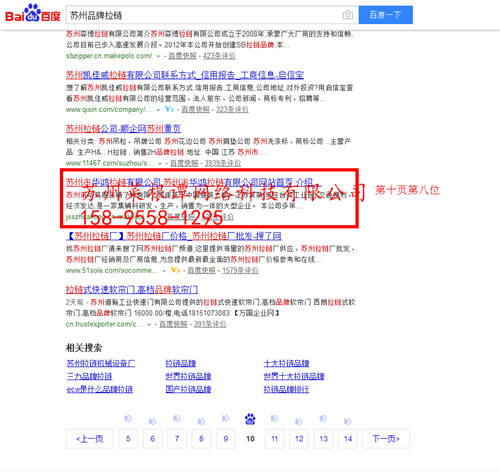Go to results page 12

299,439
